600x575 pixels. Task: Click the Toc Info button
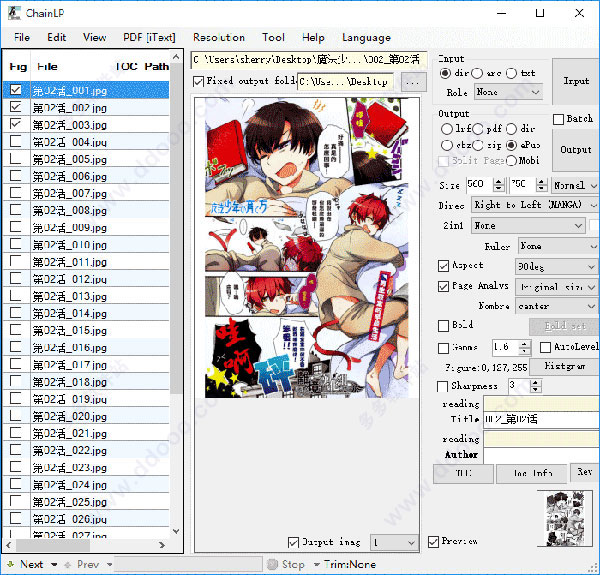(x=532, y=474)
